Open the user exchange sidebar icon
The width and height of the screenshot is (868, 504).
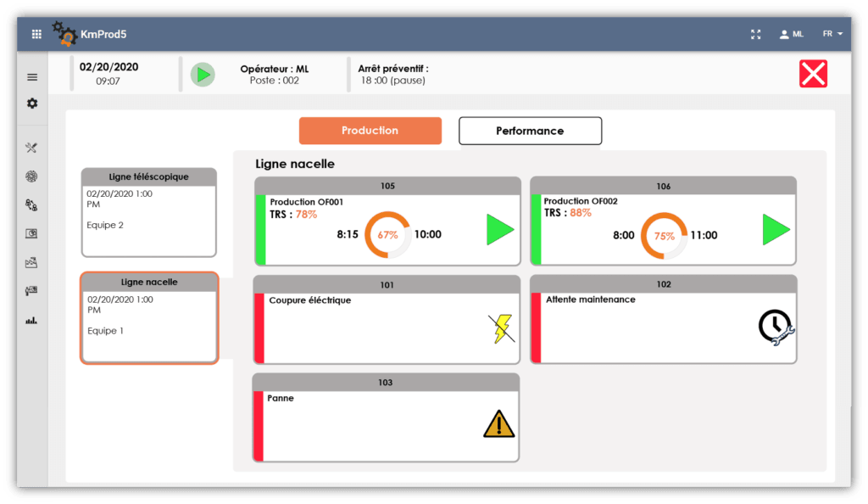click(x=31, y=205)
